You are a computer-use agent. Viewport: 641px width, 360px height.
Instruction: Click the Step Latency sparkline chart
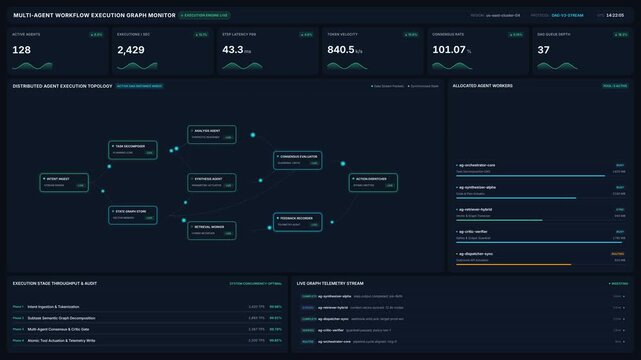click(242, 66)
